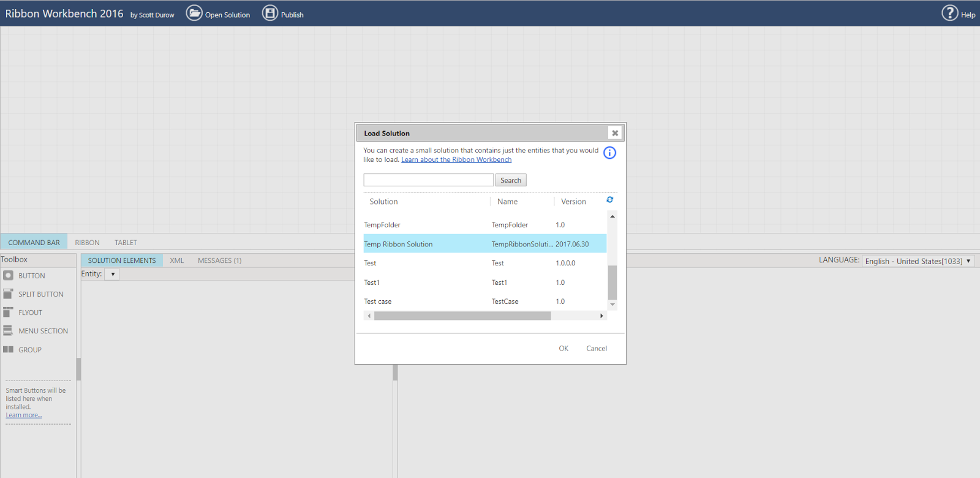Open the Help question mark icon
The height and width of the screenshot is (478, 980).
point(949,13)
